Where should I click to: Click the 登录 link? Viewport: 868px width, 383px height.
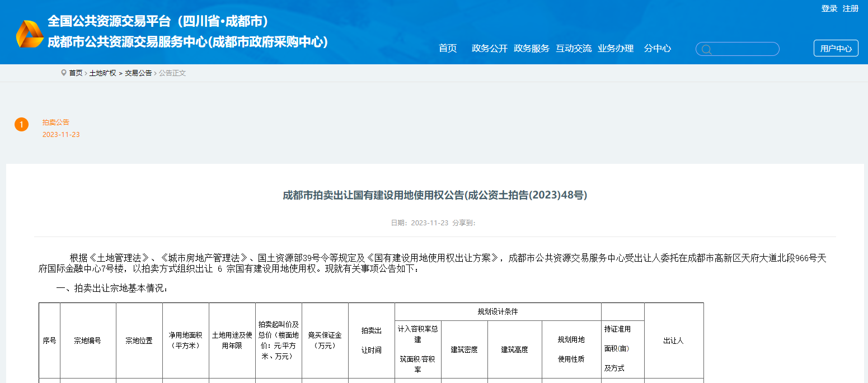829,8
